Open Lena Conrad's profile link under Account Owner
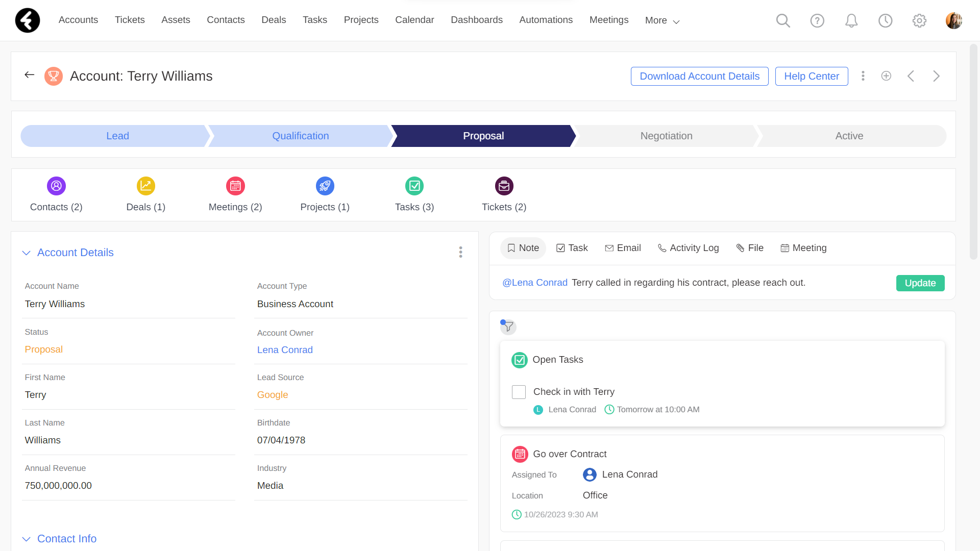The image size is (980, 551). click(285, 350)
